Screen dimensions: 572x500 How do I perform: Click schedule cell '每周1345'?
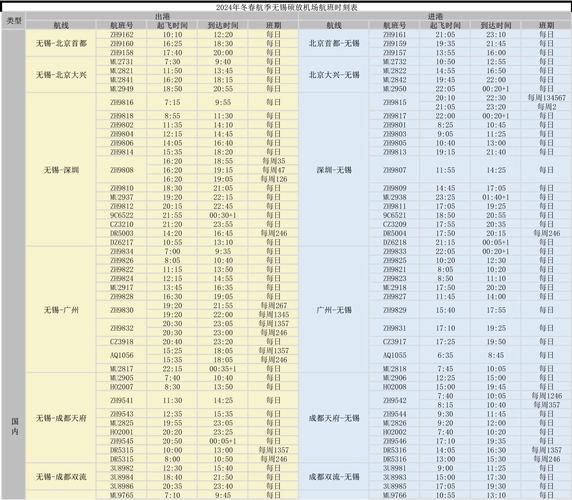(x=274, y=315)
